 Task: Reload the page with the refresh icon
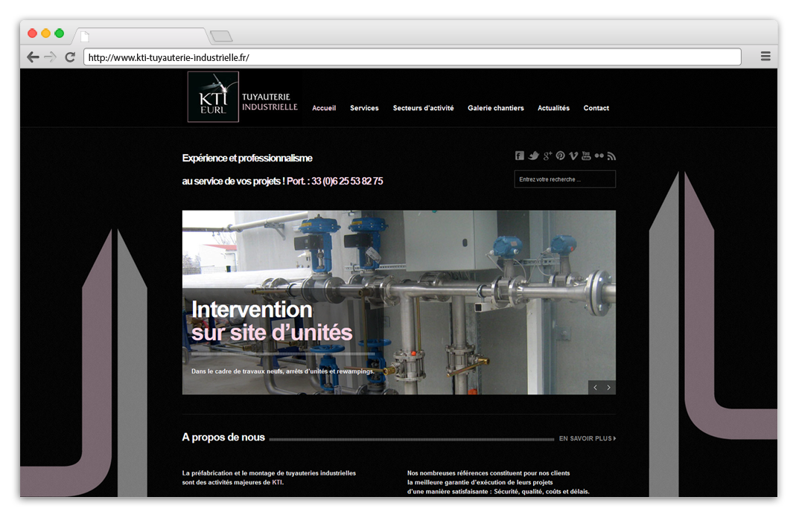[x=70, y=57]
